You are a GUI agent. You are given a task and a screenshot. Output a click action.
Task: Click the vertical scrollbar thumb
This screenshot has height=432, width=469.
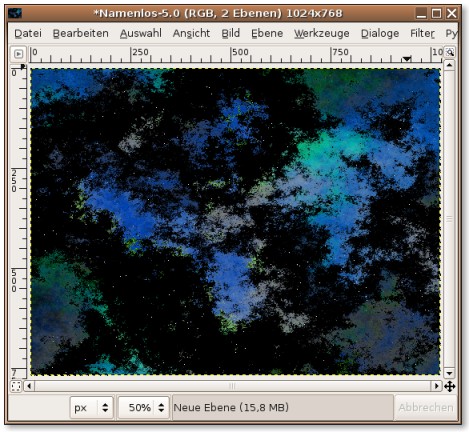coord(449,219)
